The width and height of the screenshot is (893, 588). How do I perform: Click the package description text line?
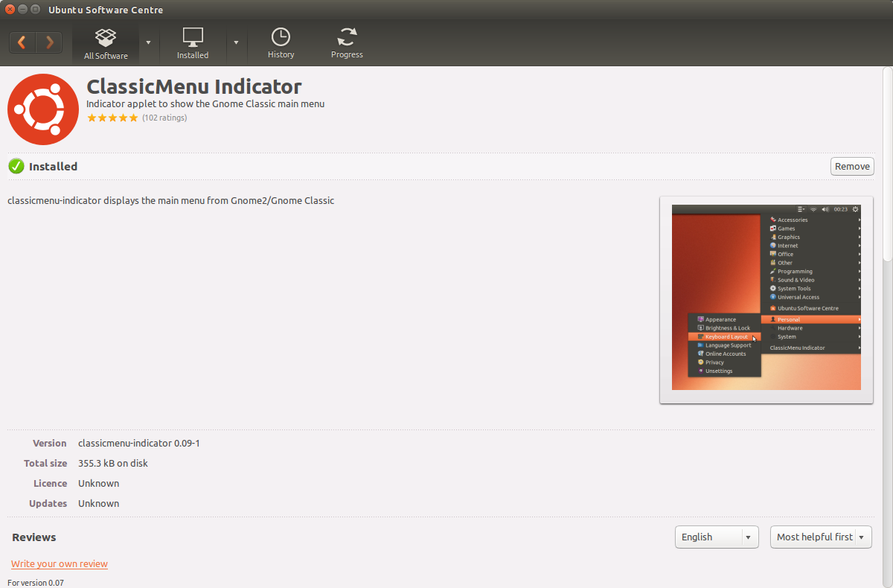pyautogui.click(x=171, y=201)
